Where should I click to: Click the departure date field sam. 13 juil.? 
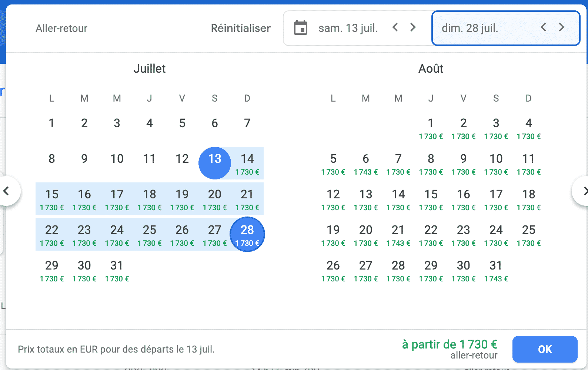(348, 28)
